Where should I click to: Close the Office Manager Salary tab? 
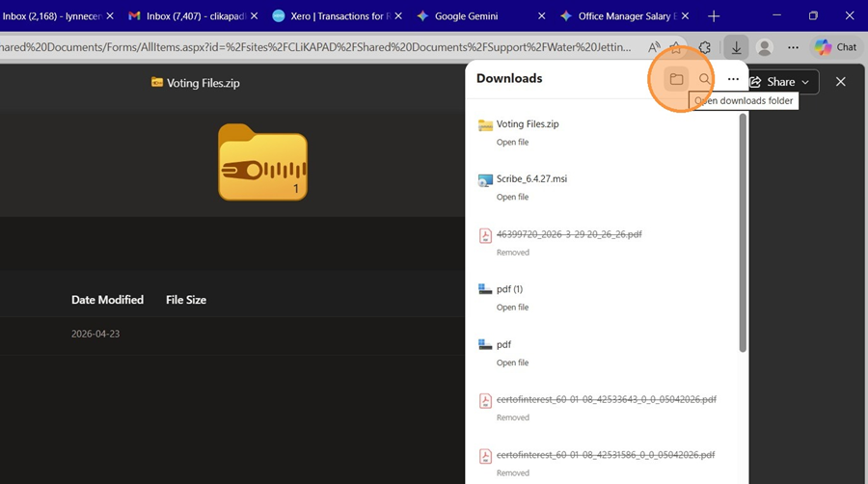(x=685, y=16)
